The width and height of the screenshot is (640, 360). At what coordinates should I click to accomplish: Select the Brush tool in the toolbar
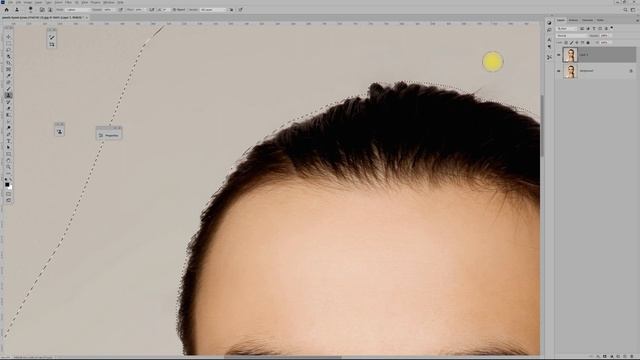(x=9, y=89)
